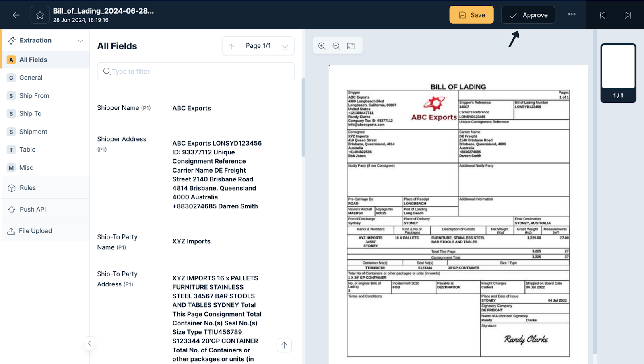Edit the Shipper Address value text
The width and height of the screenshot is (644, 364).
point(217,175)
